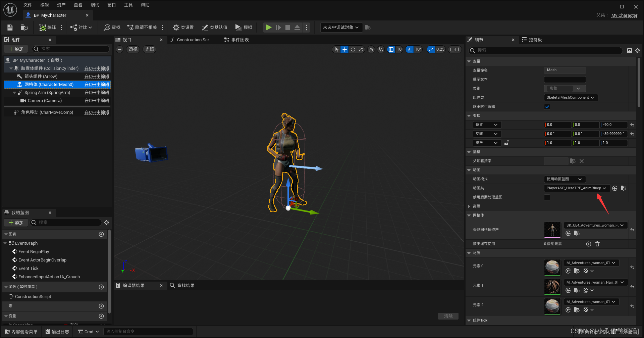Open viewport options hamburger menu
Screen dimensions: 644x338
point(120,49)
